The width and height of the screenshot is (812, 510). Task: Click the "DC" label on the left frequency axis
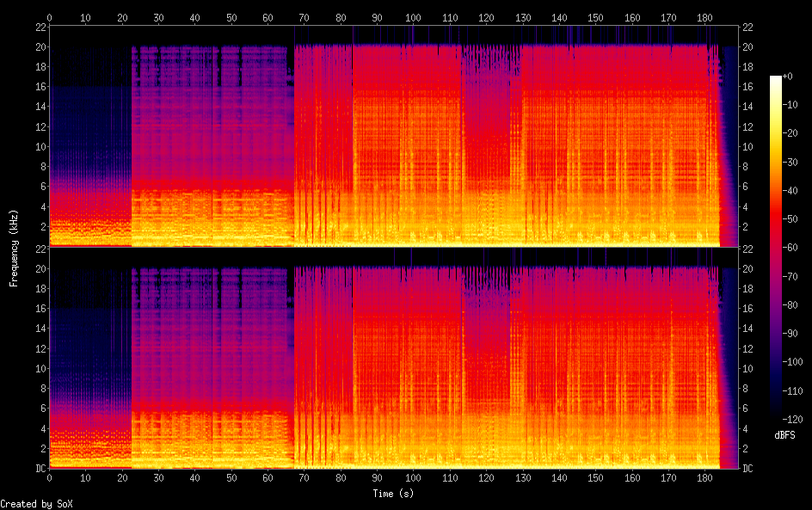coord(39,468)
